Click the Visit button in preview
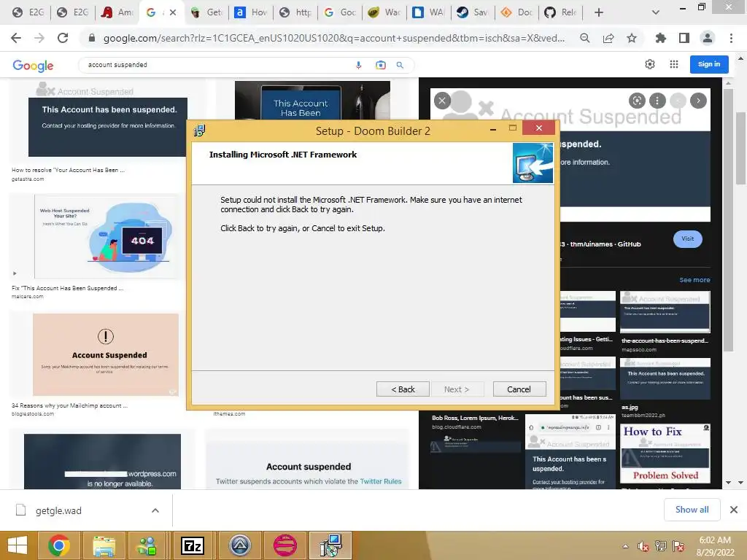This screenshot has height=560, width=747. (687, 238)
